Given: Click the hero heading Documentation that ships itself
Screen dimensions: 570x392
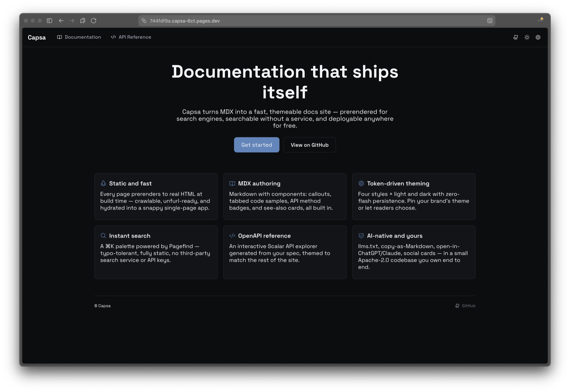Looking at the screenshot, I should coord(285,82).
